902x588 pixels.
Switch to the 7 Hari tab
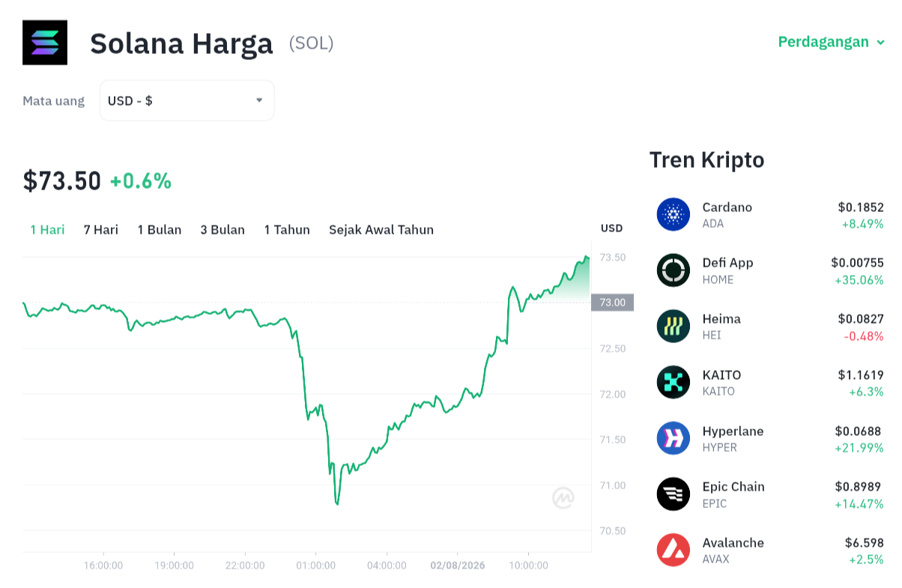coord(101,230)
